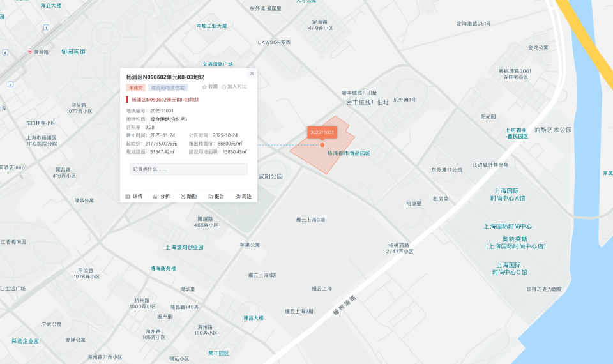Click the 缦云上海1期 map label
Screen dimensions: 613x364
click(262, 275)
